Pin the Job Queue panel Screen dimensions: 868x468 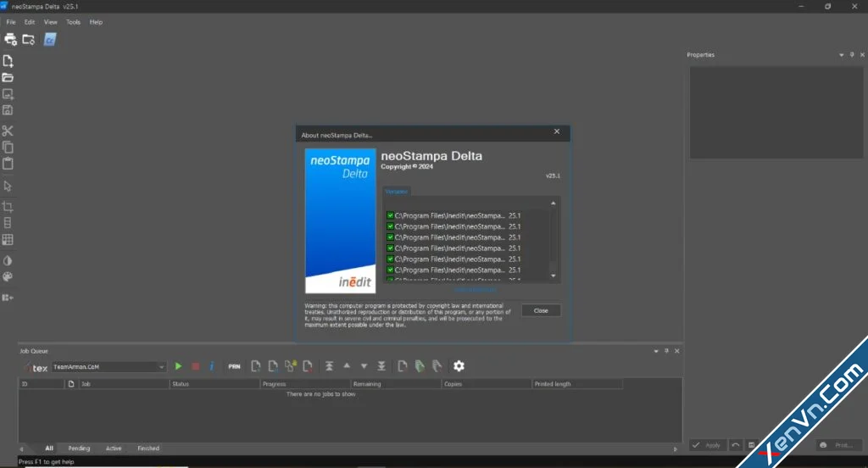[666, 351]
